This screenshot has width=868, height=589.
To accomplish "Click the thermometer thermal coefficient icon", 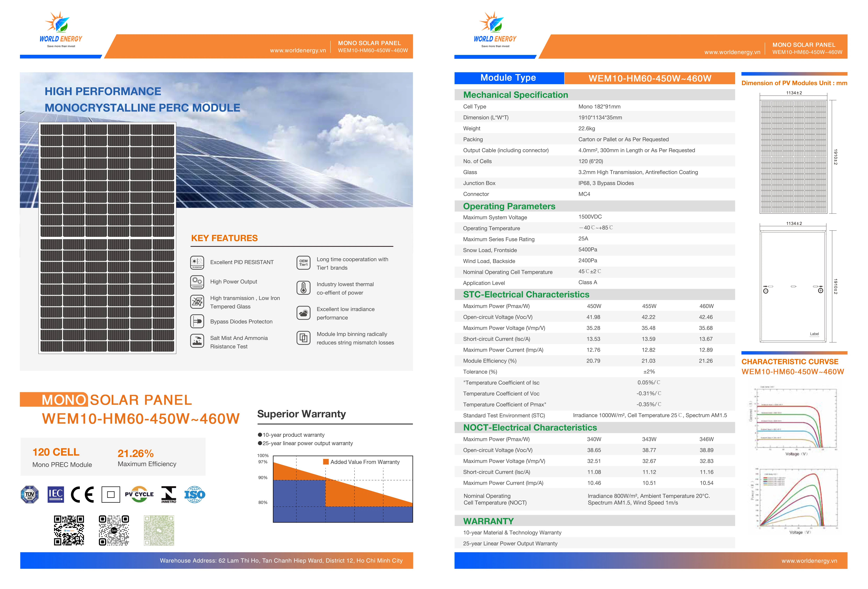I will pos(303,288).
